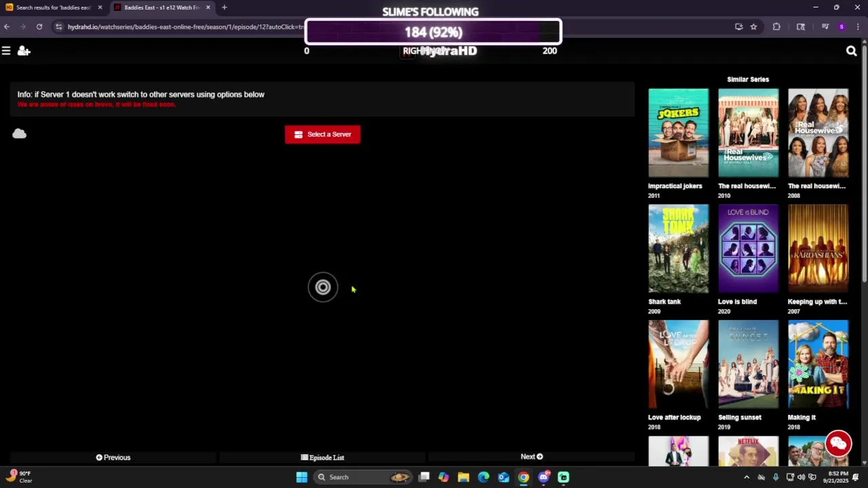The image size is (868, 488).
Task: Click the teal app icon on the taskbar
Action: [564, 477]
